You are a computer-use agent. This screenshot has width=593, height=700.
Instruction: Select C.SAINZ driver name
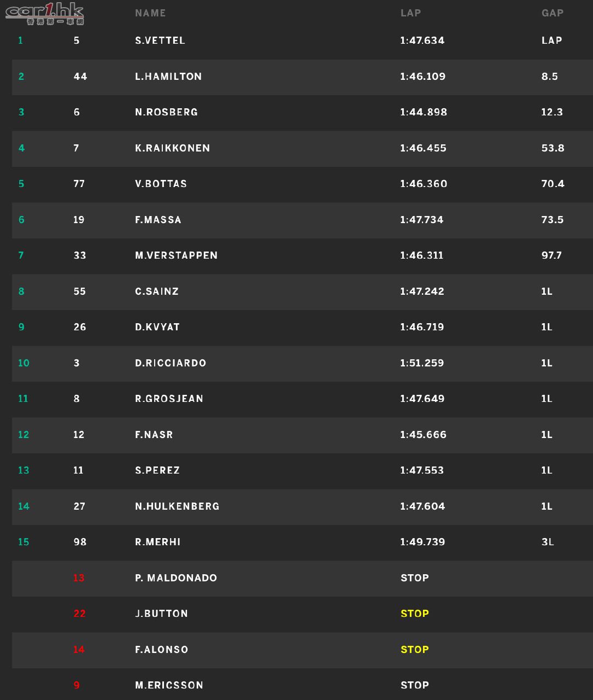157,291
